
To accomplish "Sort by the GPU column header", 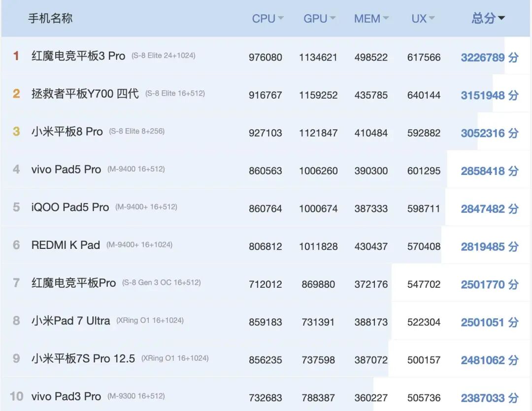I will coord(319,18).
